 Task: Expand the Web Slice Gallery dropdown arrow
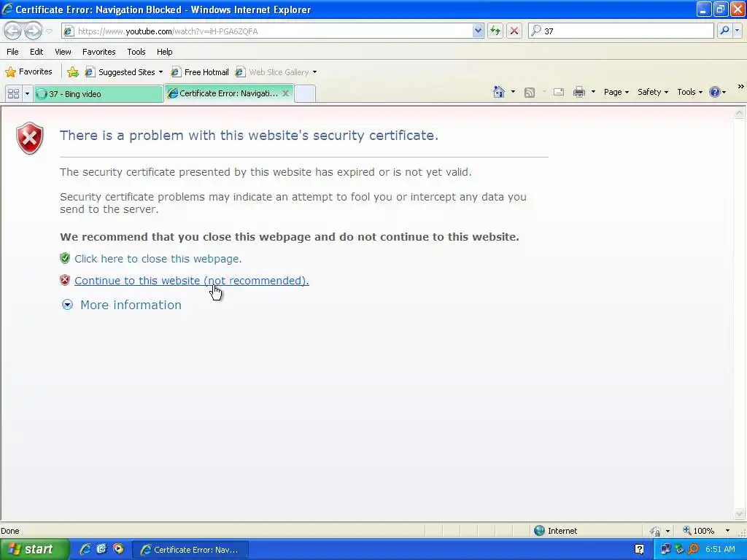(314, 72)
